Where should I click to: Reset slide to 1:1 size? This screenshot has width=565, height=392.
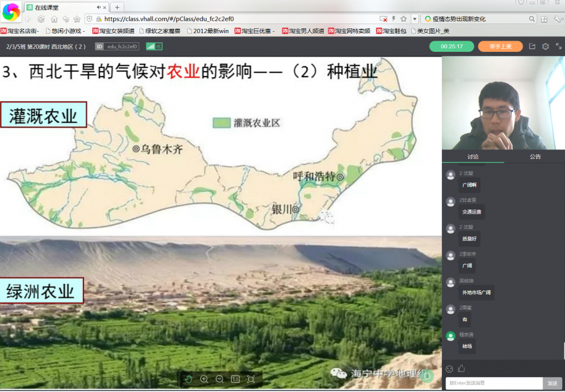pos(235,379)
